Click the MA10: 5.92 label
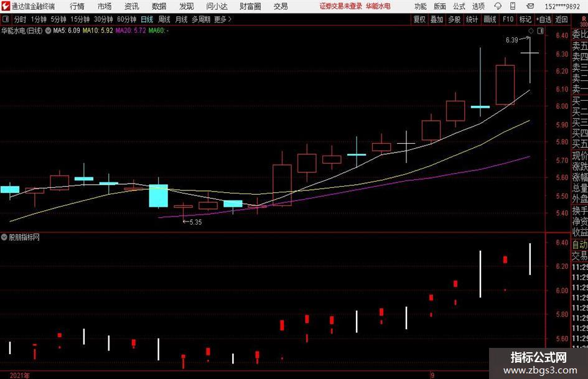The image size is (588, 379). tap(98, 30)
